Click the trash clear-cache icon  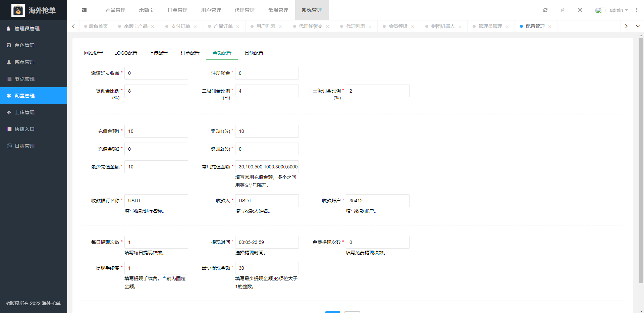(x=562, y=10)
